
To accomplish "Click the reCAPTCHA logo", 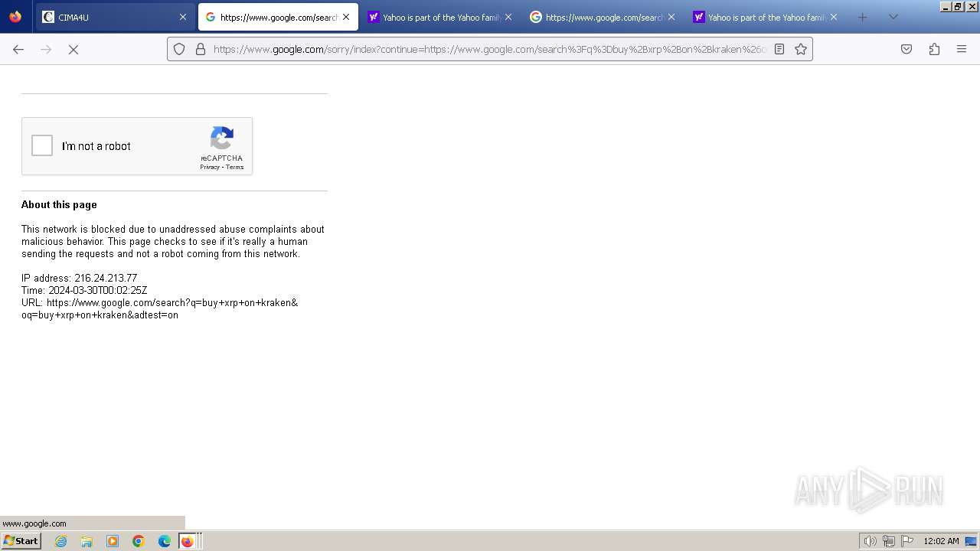I will click(222, 139).
